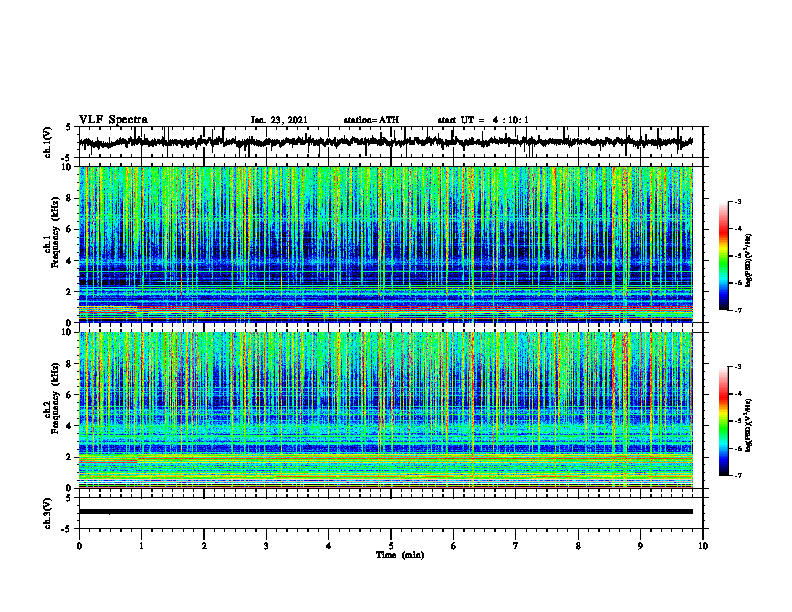Click the "-7" tick on ch.2 colorbar
This screenshot has width=792, height=612.
pyautogui.click(x=738, y=476)
